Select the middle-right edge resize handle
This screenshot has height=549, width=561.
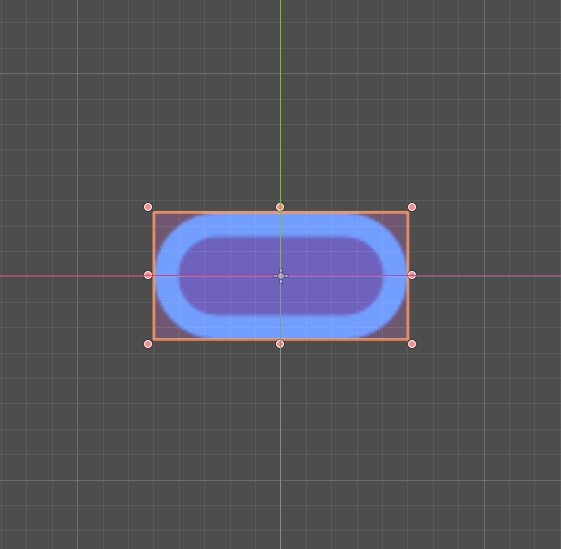[x=412, y=275]
